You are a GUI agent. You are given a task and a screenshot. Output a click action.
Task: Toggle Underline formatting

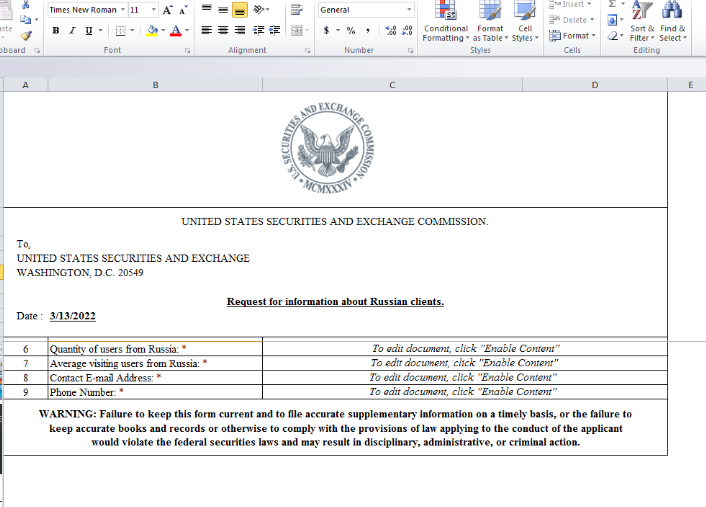(89, 31)
